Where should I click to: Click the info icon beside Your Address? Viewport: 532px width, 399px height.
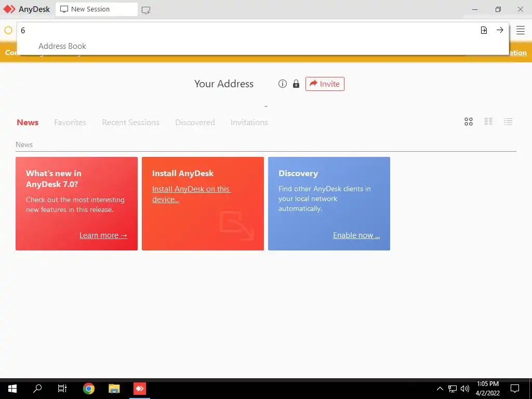[x=282, y=84]
